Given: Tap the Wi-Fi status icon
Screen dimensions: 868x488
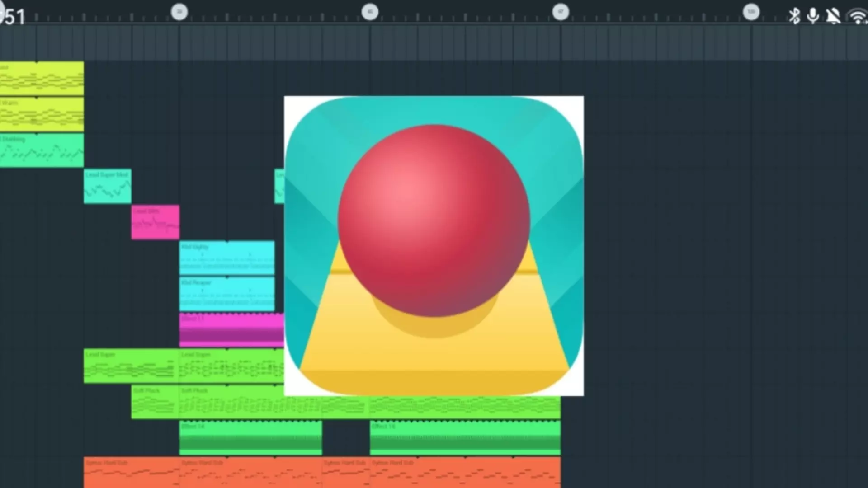Looking at the screenshot, I should [858, 17].
